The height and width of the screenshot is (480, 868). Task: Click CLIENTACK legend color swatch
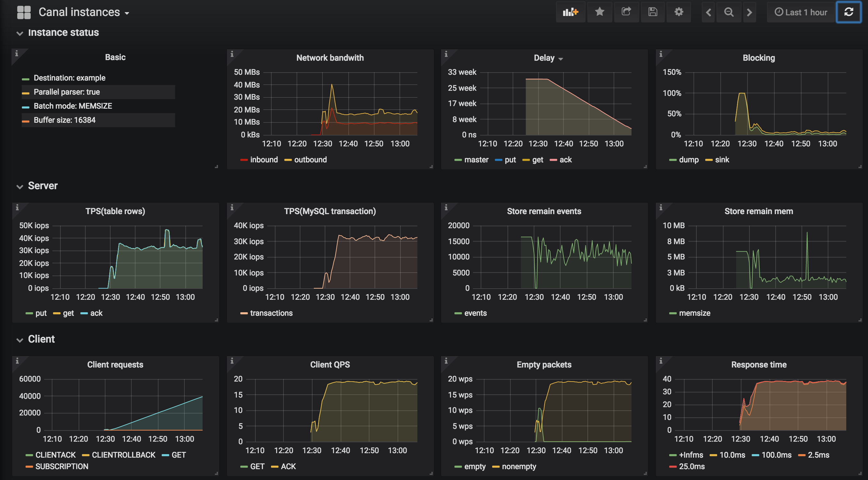(x=29, y=455)
